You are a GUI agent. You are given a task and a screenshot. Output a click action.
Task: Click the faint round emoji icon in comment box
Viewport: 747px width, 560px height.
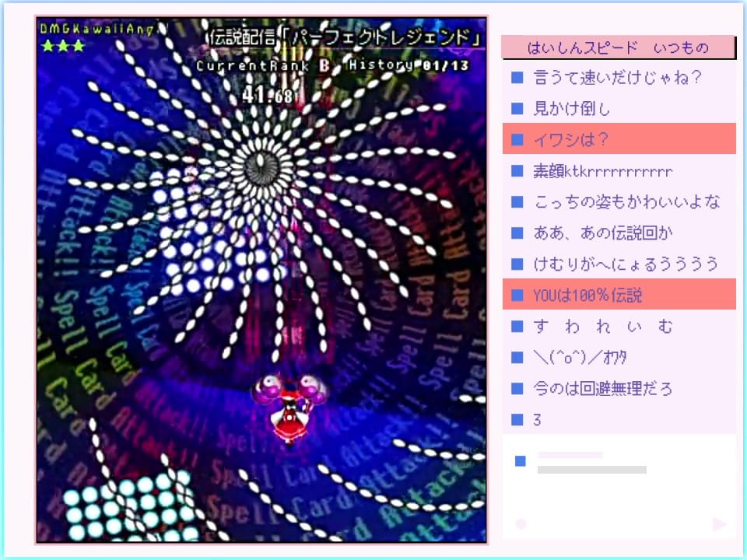point(521,524)
